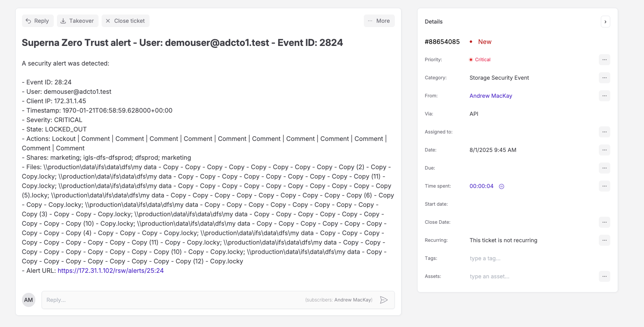Click the date value 8/1/2025 9:45 AM
644x327 pixels.
click(x=493, y=150)
